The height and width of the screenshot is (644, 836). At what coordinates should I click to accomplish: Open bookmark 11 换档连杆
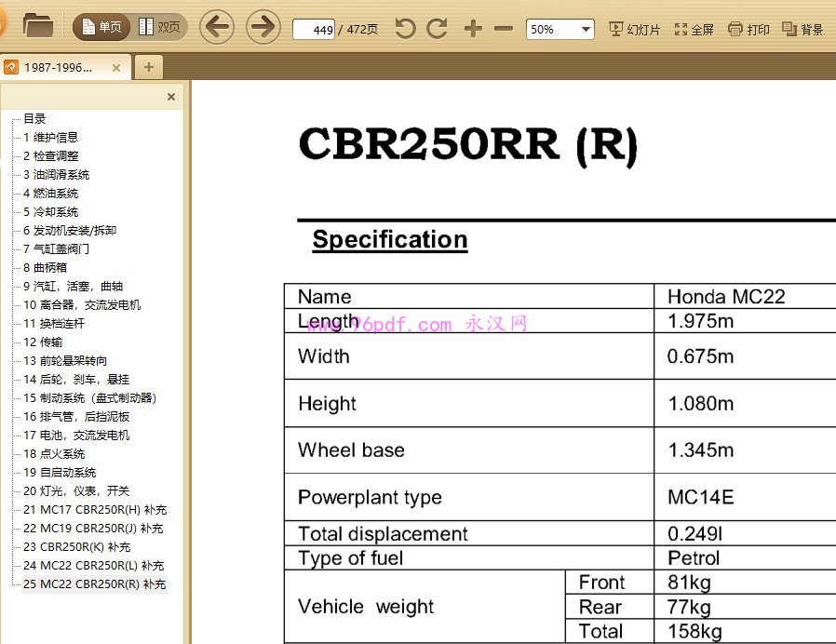point(54,324)
